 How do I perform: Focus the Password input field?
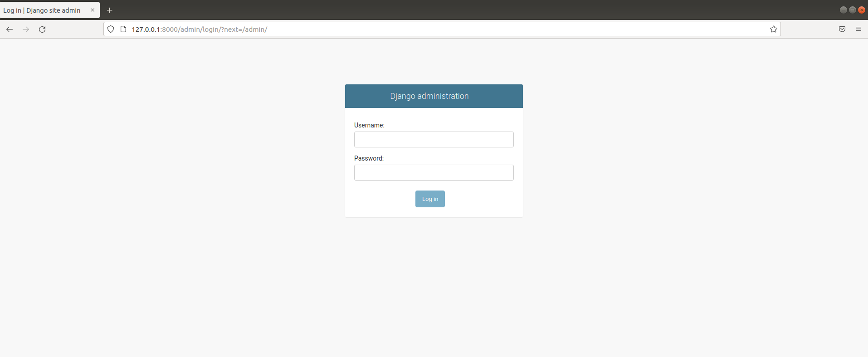click(434, 172)
